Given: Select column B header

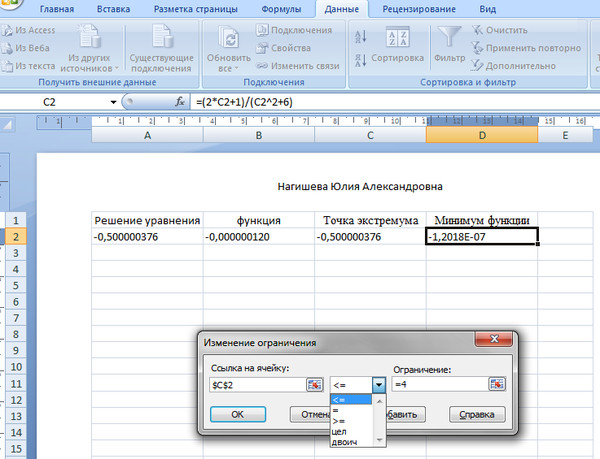Looking at the screenshot, I should click(259, 135).
